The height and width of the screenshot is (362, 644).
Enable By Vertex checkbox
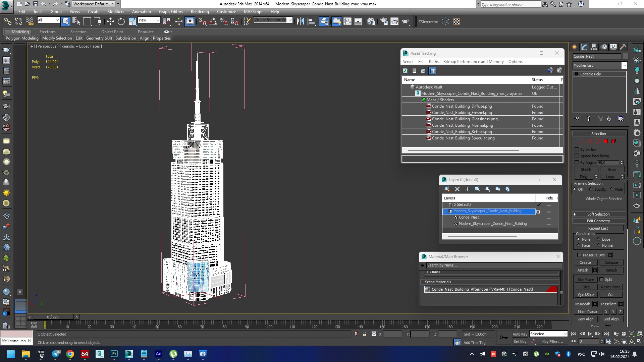(577, 149)
